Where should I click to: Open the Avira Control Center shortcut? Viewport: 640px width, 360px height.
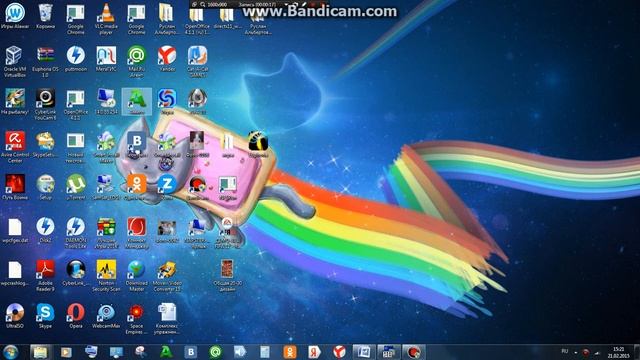tap(15, 147)
